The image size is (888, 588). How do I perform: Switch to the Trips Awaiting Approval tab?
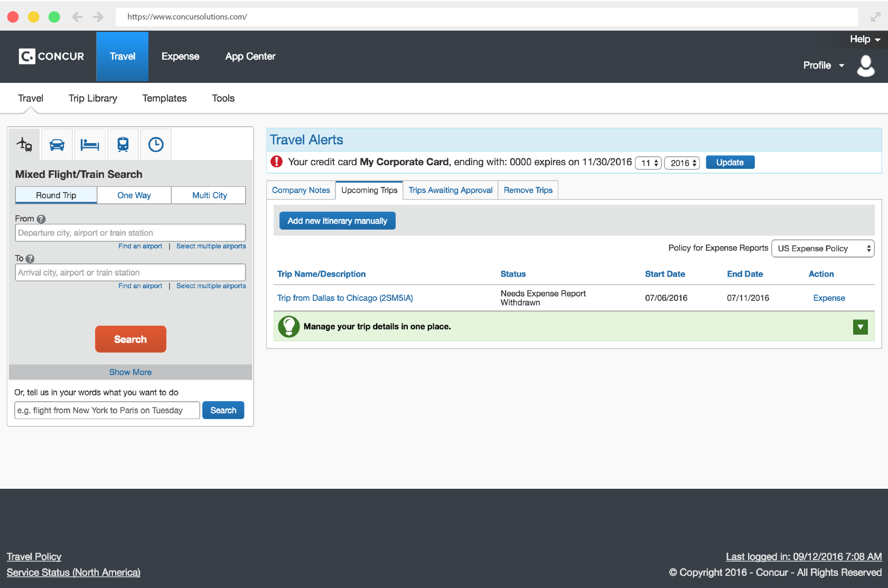(450, 190)
